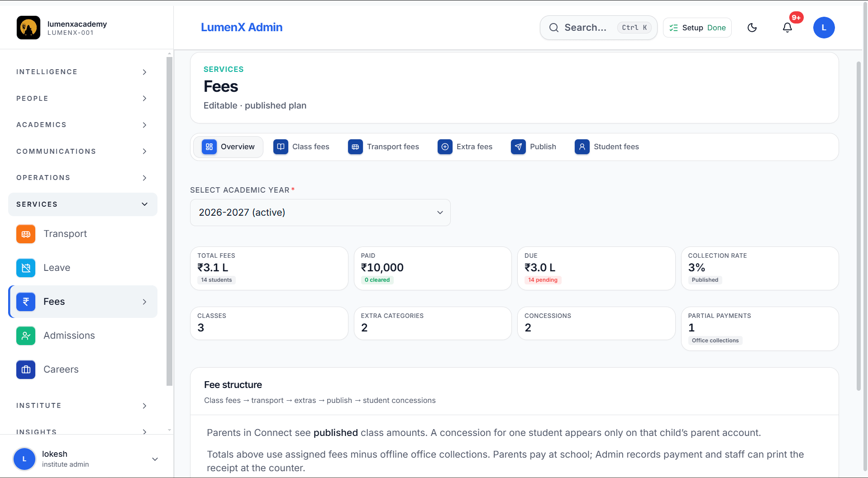Click the Concessions 2 card
Viewport: 868px width, 478px height.
click(x=596, y=323)
